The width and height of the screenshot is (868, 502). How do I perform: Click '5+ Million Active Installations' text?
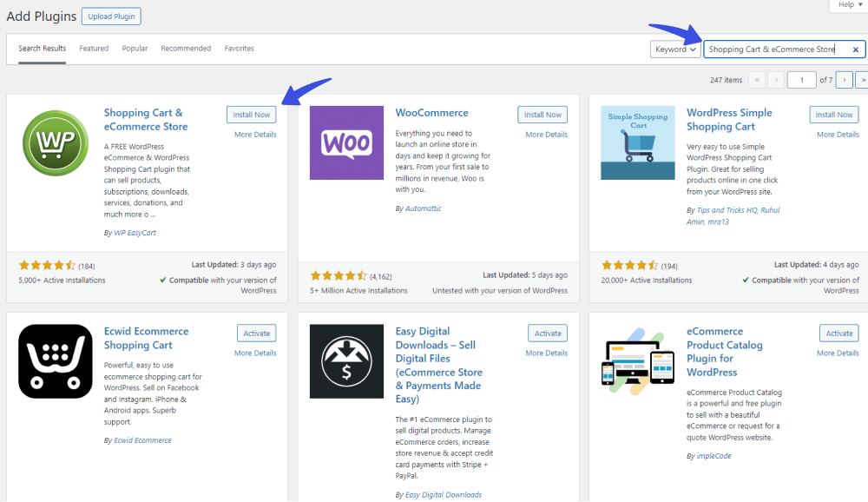(x=358, y=290)
